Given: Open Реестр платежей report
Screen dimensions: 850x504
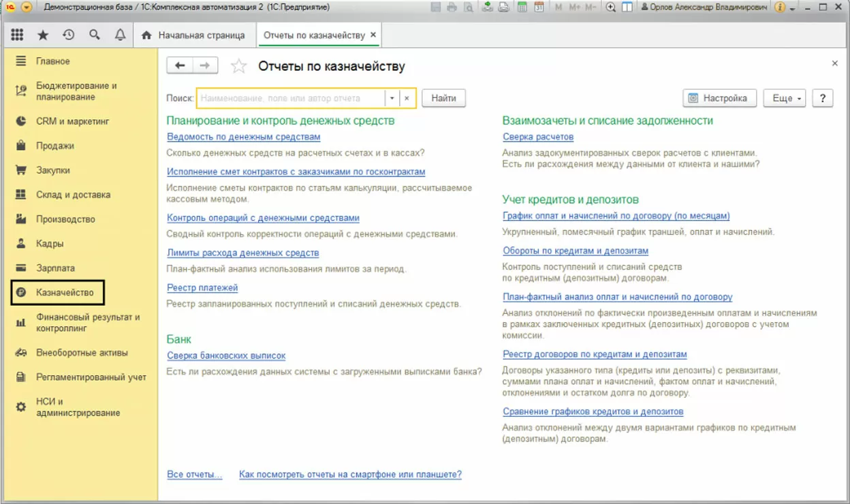Looking at the screenshot, I should coord(202,287).
